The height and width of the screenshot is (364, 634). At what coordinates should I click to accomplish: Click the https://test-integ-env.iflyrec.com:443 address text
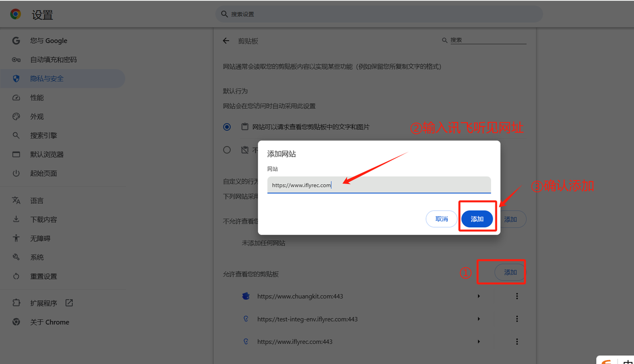point(308,319)
